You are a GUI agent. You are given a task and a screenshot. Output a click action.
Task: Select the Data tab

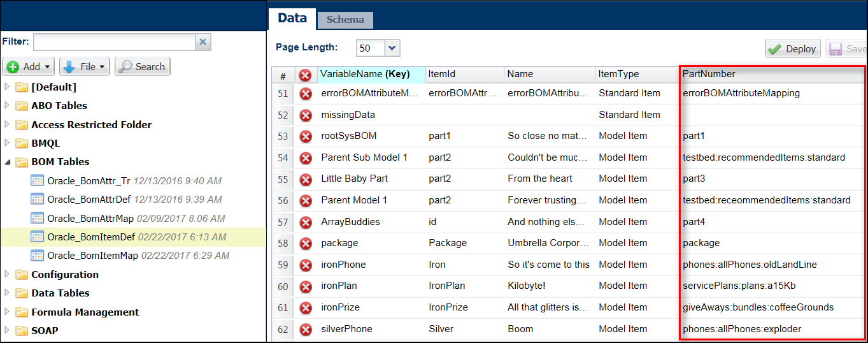click(292, 18)
